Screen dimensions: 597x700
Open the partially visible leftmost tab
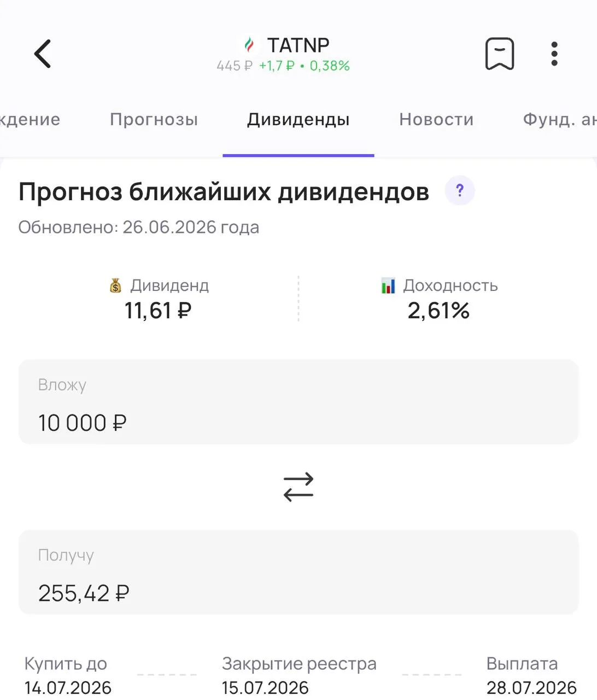(x=30, y=119)
